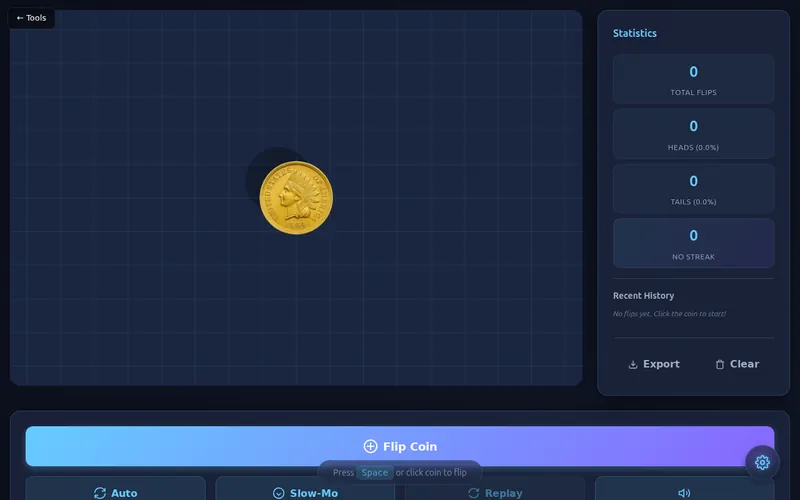Click the Space key hint badge
The image size is (800, 500).
tap(374, 472)
